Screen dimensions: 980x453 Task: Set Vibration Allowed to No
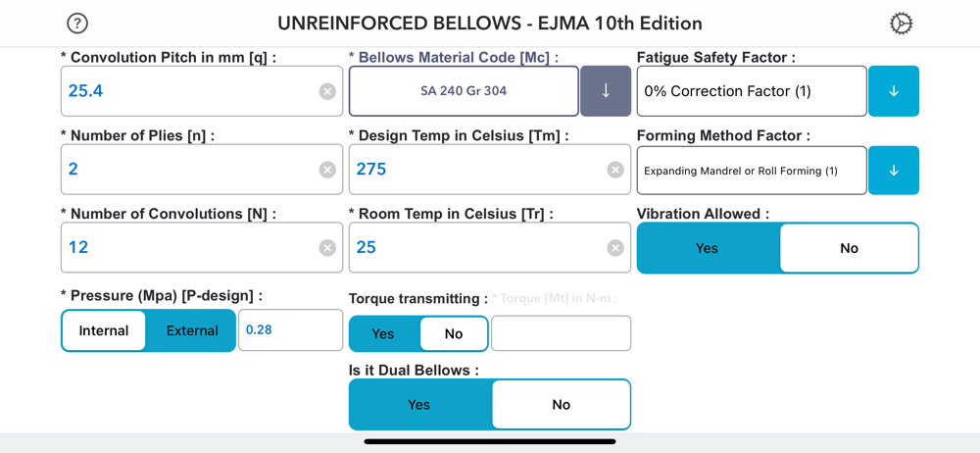click(849, 248)
